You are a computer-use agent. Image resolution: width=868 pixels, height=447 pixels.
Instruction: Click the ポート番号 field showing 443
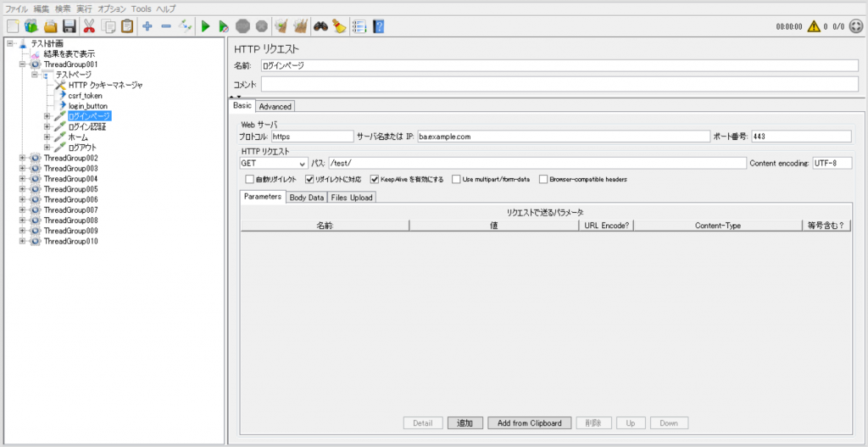[801, 137]
